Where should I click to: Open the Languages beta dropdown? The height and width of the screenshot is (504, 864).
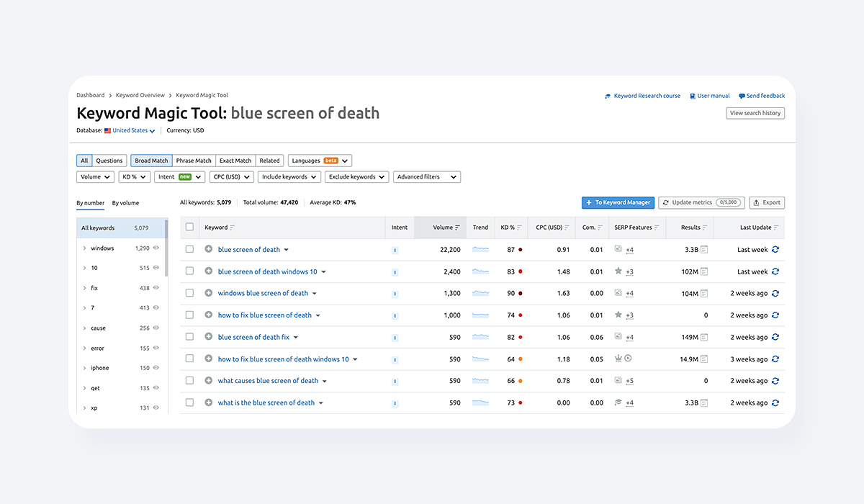pos(320,161)
